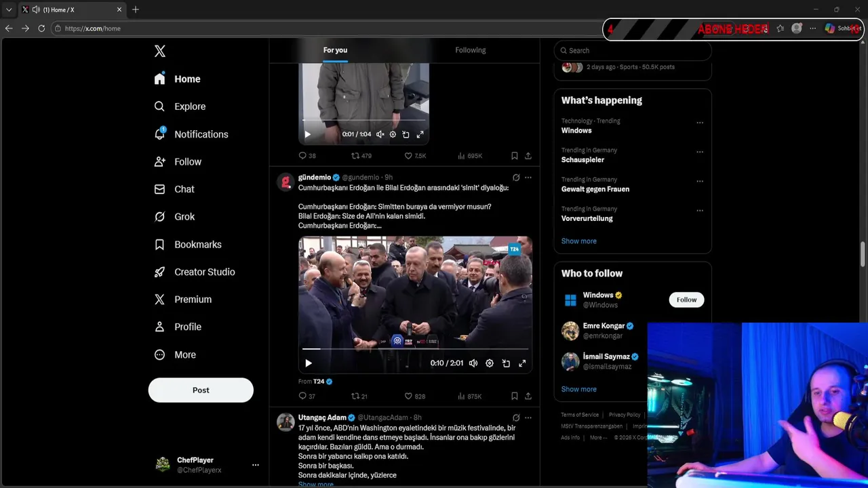Open more options for Windows trend
The width and height of the screenshot is (868, 488).
pyautogui.click(x=700, y=123)
